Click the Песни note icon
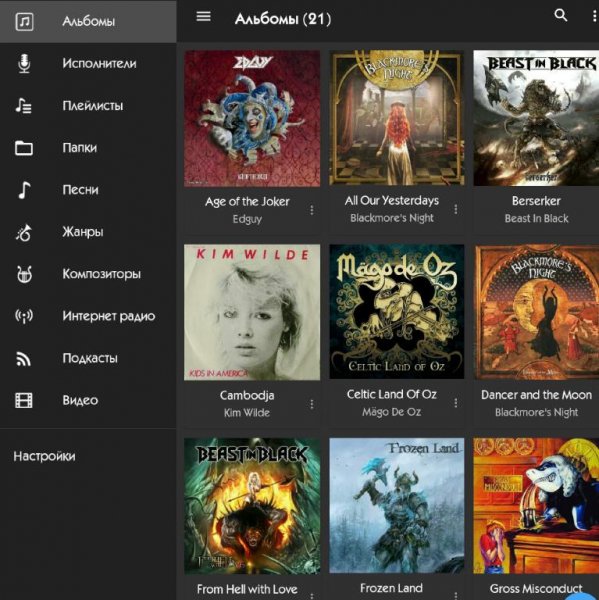 click(x=24, y=190)
